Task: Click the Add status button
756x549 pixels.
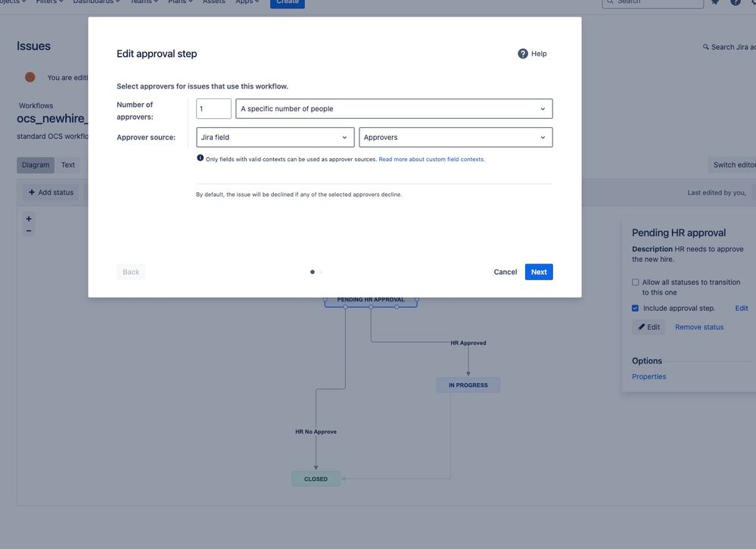Action: pos(51,192)
